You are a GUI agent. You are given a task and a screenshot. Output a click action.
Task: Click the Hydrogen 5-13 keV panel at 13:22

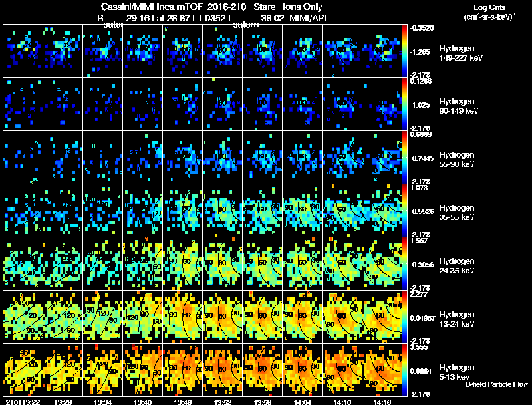click(x=23, y=370)
